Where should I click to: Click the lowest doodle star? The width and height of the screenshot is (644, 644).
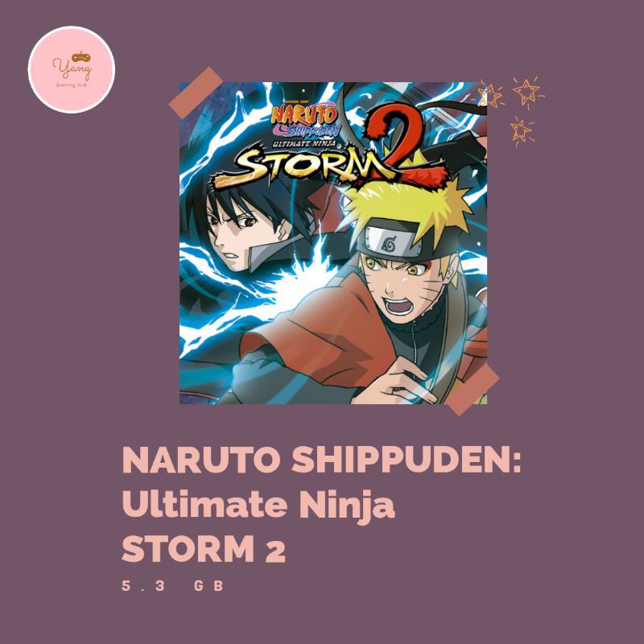click(x=522, y=130)
